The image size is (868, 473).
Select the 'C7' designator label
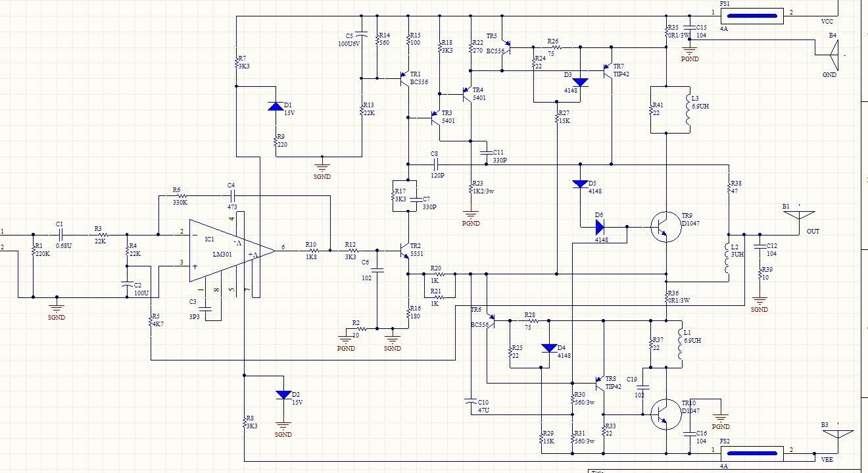coord(425,199)
